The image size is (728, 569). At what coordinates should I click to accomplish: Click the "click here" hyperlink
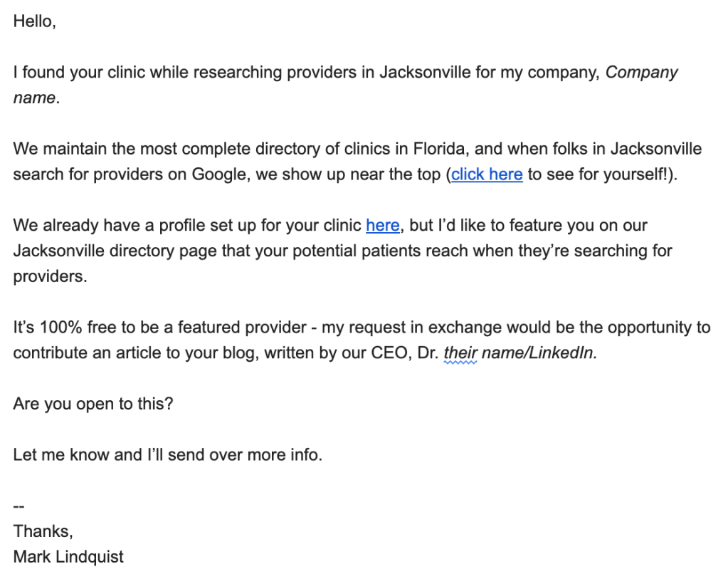[487, 174]
